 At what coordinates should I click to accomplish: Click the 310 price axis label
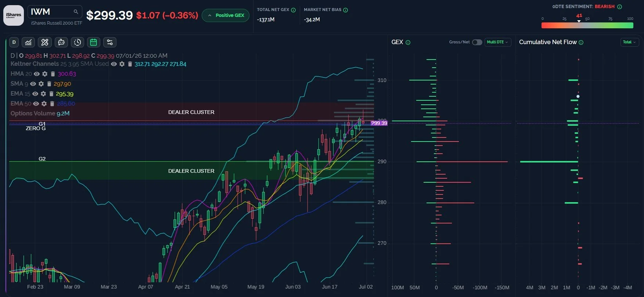point(382,80)
